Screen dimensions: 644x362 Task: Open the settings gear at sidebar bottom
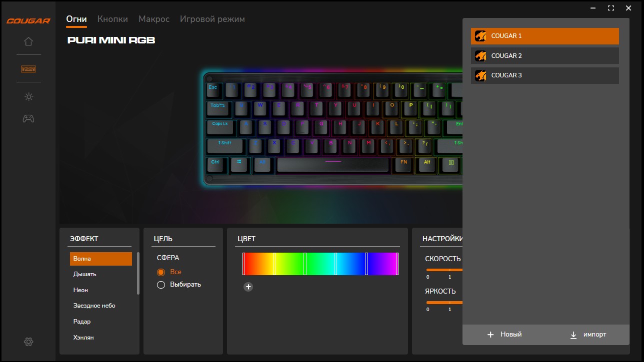pos(28,342)
